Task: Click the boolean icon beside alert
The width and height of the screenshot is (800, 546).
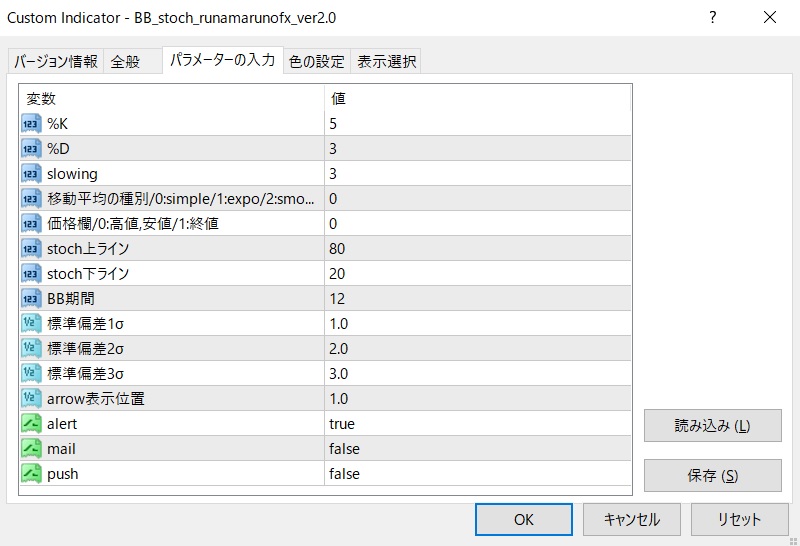Action: click(31, 424)
